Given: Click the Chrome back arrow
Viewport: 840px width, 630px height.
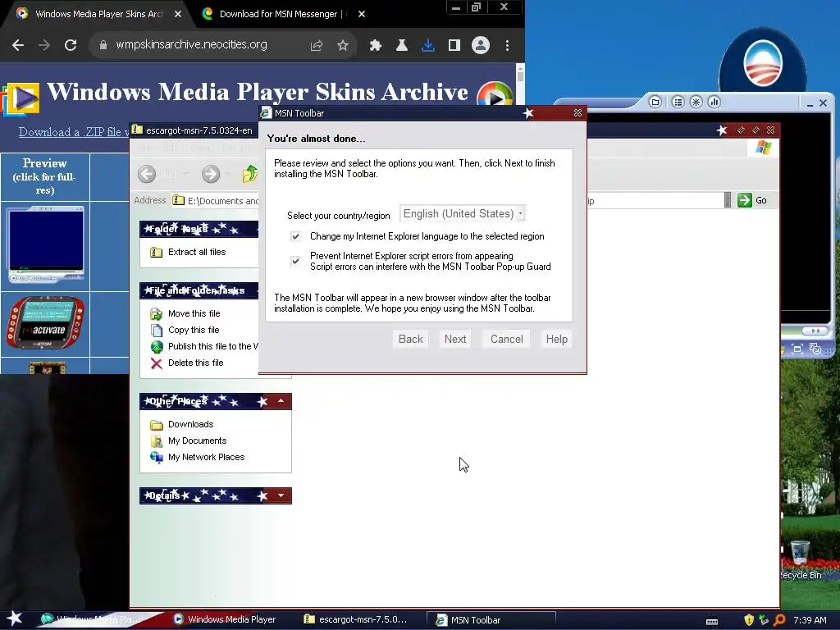Looking at the screenshot, I should tap(18, 46).
